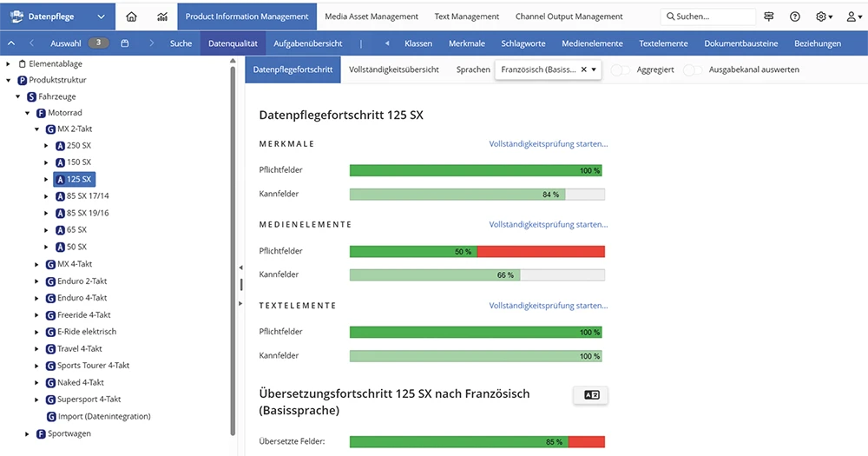The image size is (868, 456).
Task: Expand the 150 SX node
Action: (47, 162)
